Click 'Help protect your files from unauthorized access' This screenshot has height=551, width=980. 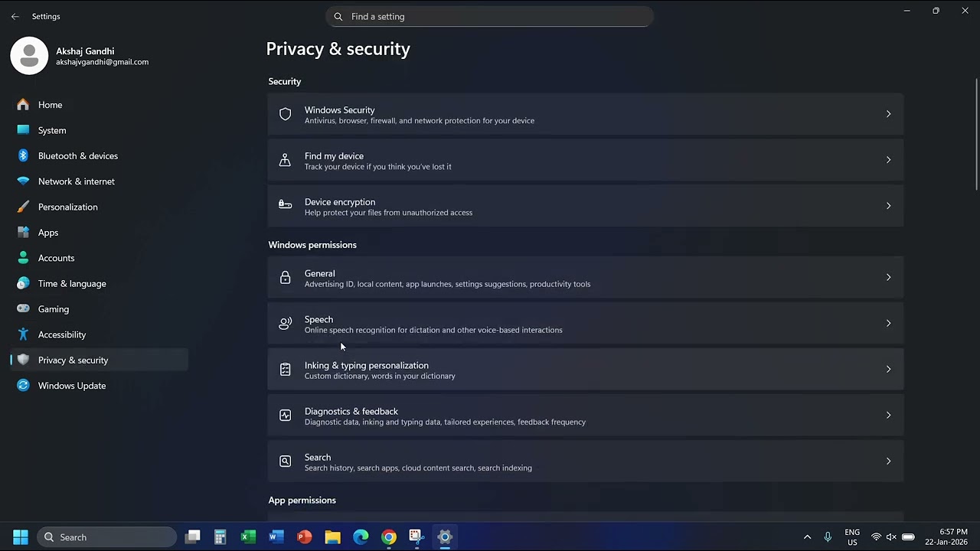(388, 213)
